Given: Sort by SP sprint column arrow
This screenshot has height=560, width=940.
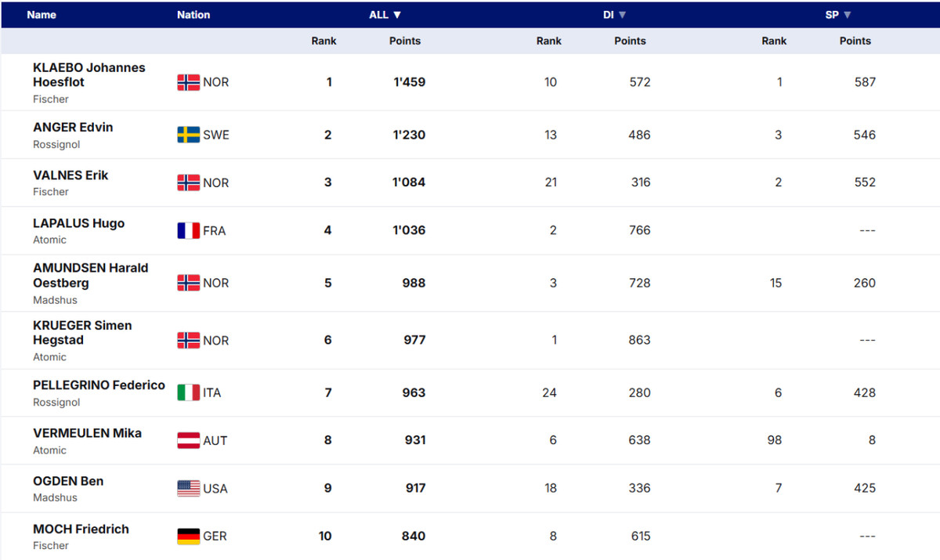Looking at the screenshot, I should click(847, 15).
